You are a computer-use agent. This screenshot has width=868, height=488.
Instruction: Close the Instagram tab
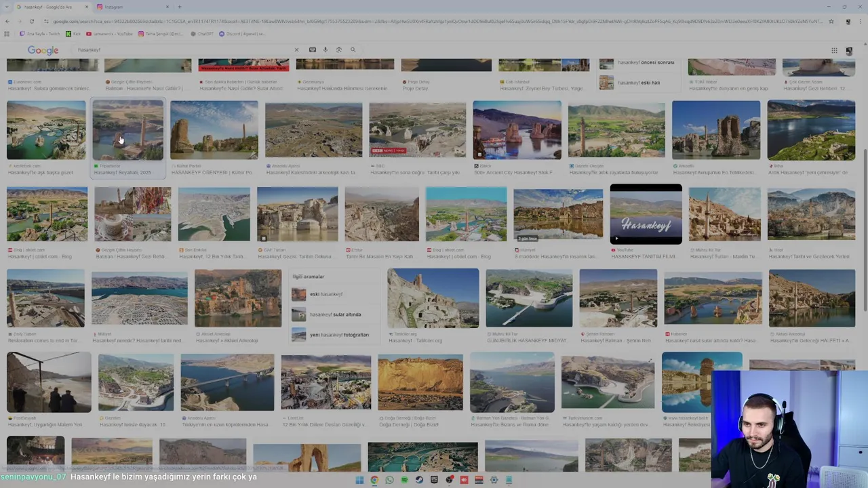coord(167,7)
